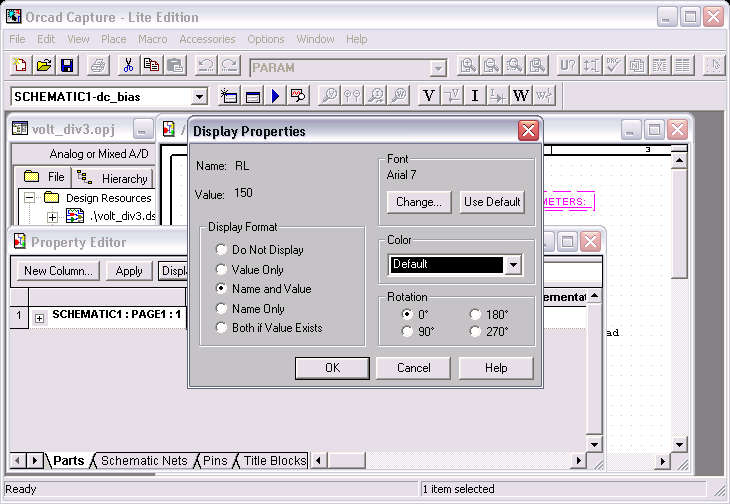Click the schematic vertical scrollbar down arrow
Image resolution: width=730 pixels, height=504 pixels.
[x=679, y=445]
